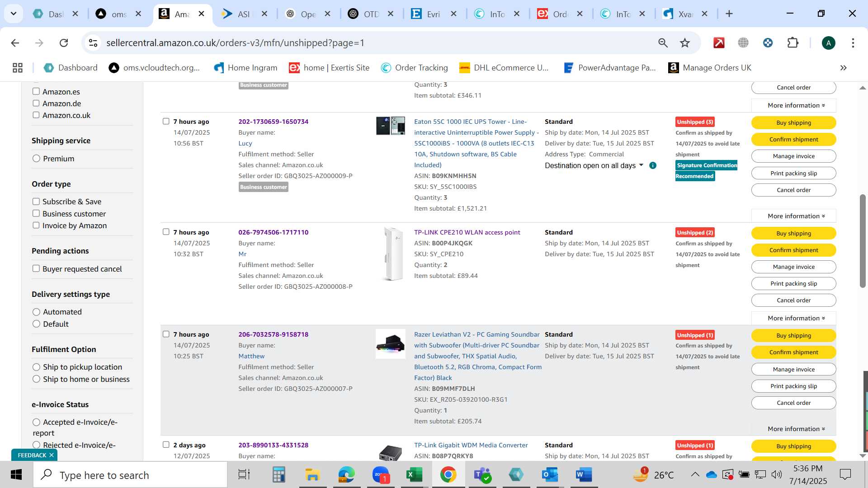
Task: Select order 202-1730659-1650734 checkbox
Action: (x=166, y=121)
